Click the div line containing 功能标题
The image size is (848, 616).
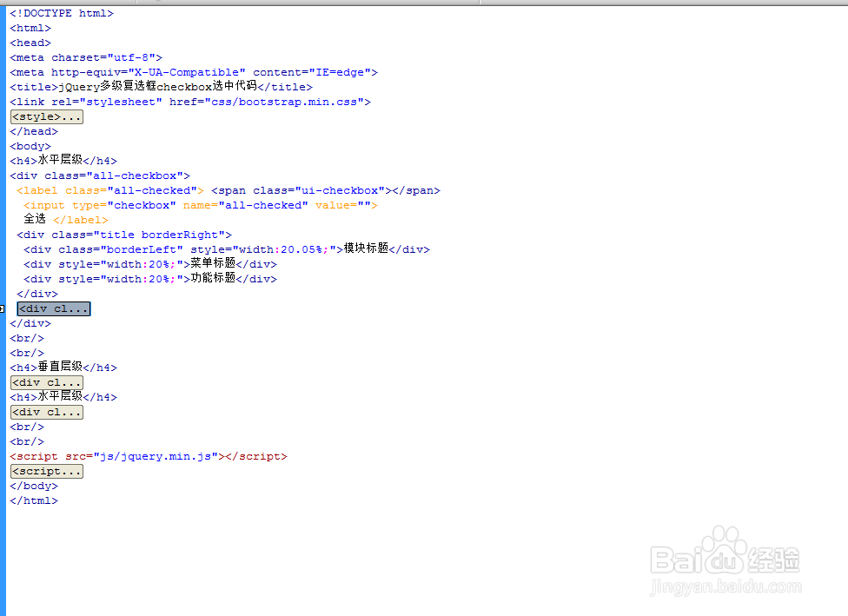pos(150,278)
